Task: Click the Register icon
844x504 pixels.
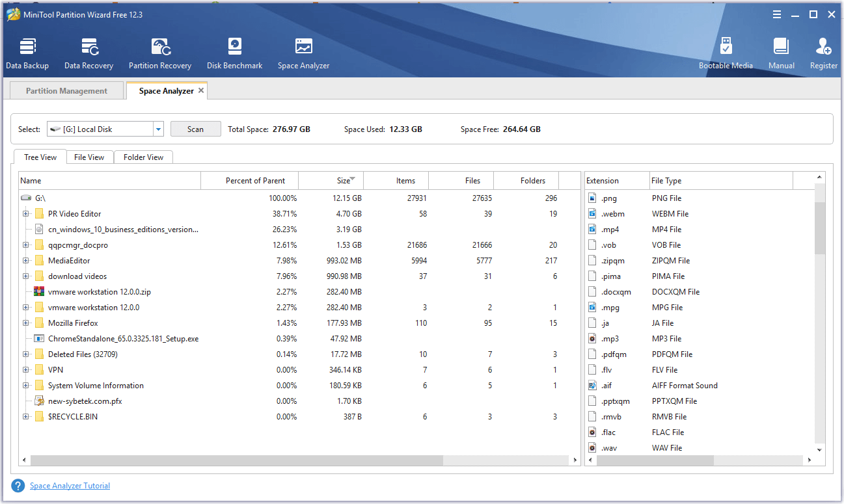Action: pyautogui.click(x=823, y=52)
